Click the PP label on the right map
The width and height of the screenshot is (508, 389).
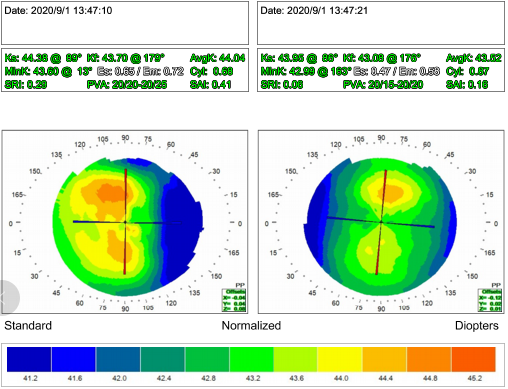496,285
